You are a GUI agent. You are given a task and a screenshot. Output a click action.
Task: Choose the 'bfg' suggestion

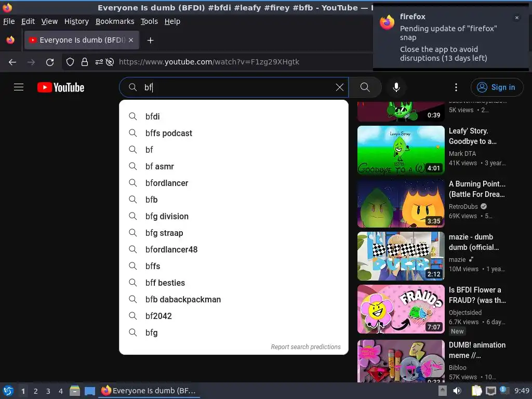click(233, 332)
